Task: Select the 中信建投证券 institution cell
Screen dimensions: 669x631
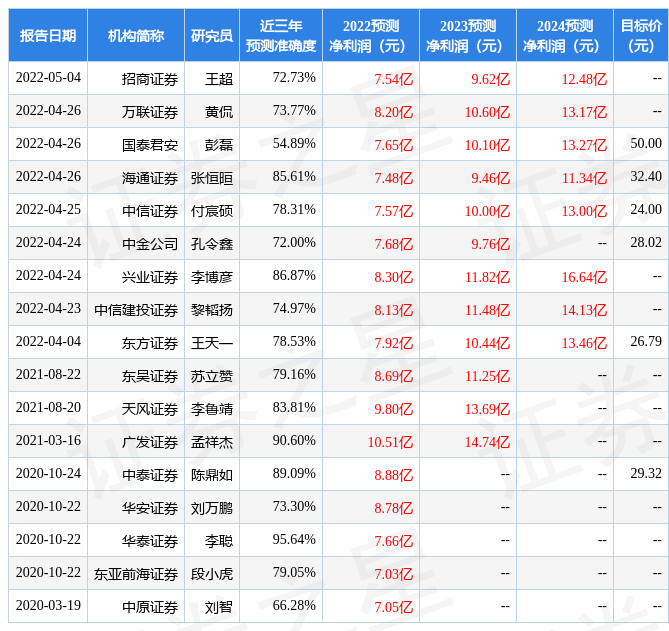Action: click(x=136, y=310)
